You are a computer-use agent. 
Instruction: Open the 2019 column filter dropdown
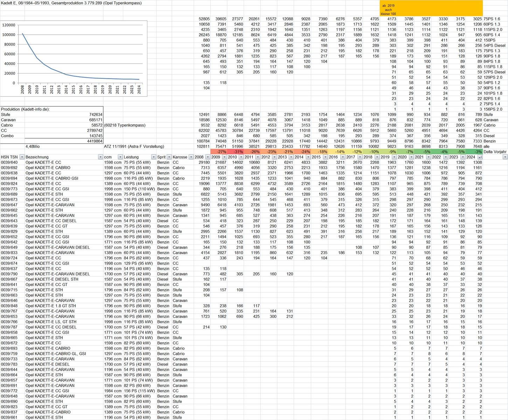(x=394, y=157)
